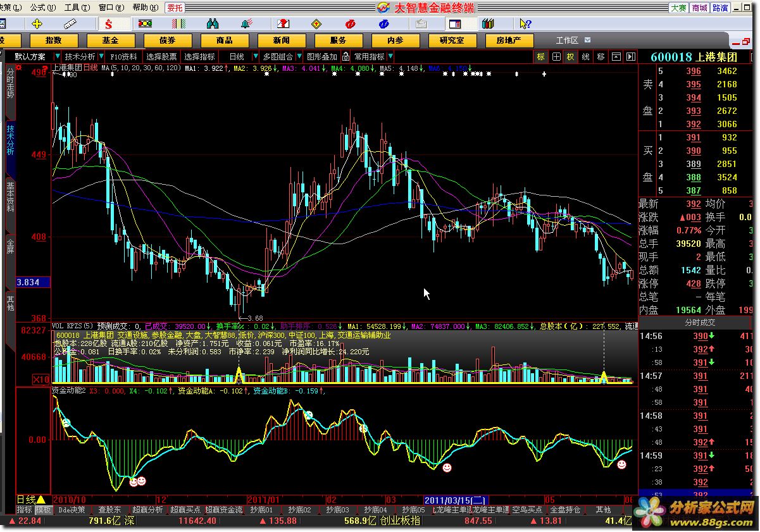Open the striped bars chart icon
Viewport: 760px width, 532px height.
[180, 24]
